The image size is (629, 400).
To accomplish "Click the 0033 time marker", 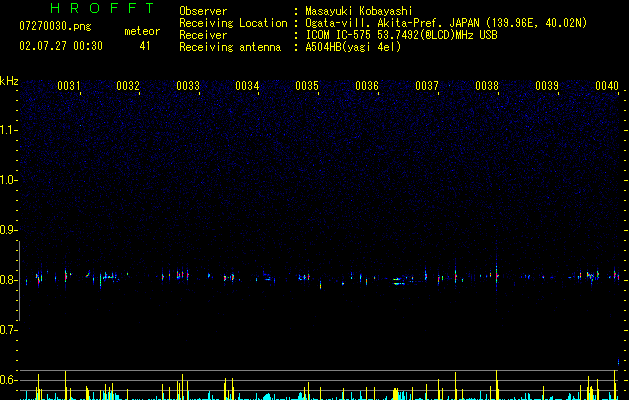I will pos(188,86).
